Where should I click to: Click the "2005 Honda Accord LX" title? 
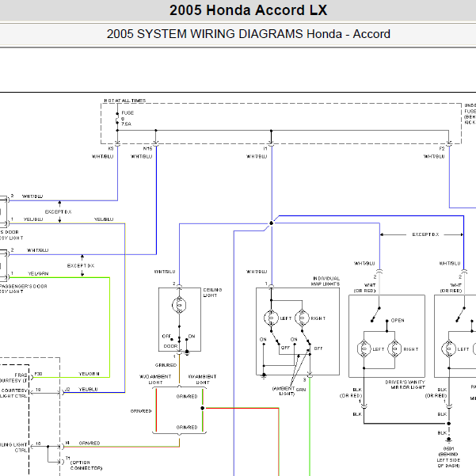248,10
